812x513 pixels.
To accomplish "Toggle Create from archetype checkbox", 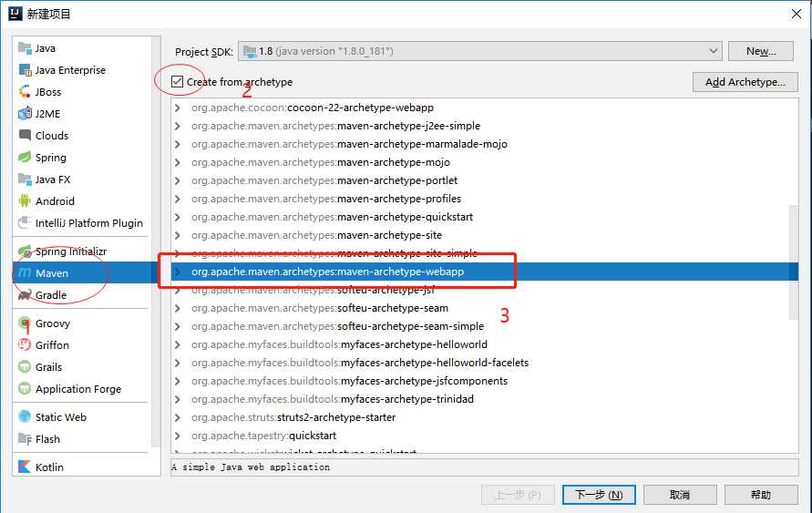I will (177, 82).
